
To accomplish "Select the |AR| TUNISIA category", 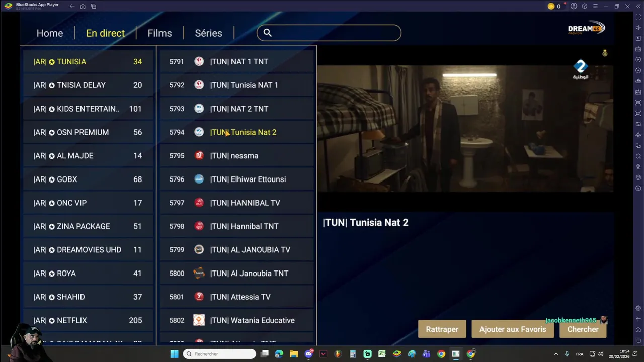I will click(88, 61).
